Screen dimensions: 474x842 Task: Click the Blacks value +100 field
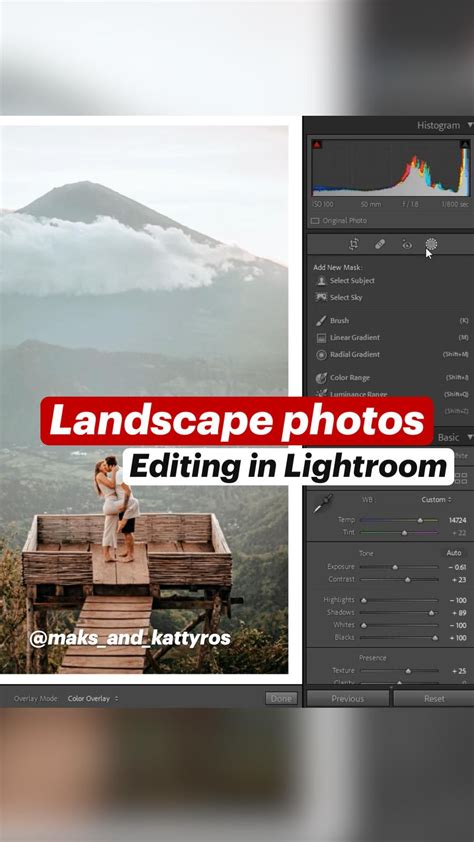click(458, 638)
